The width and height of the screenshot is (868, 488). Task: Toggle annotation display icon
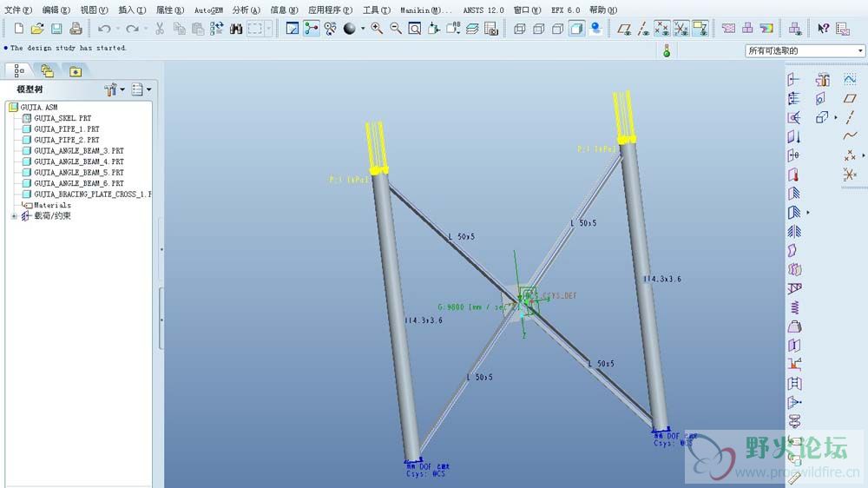click(x=700, y=29)
